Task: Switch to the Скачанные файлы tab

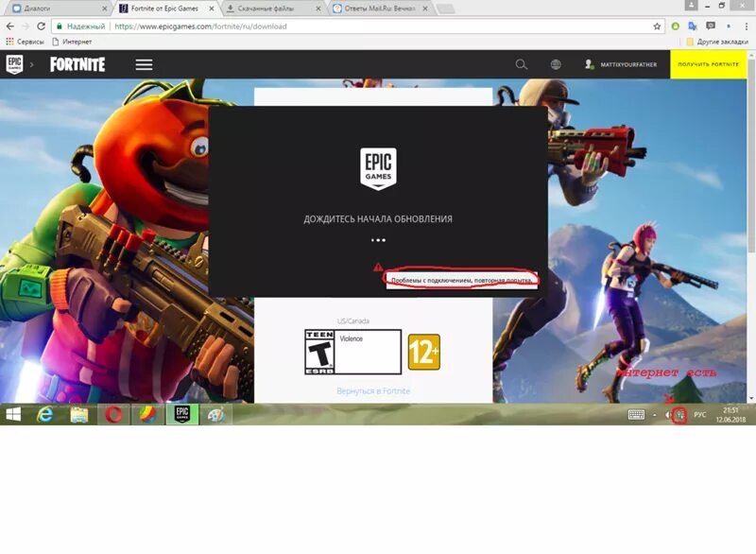Action: [269, 9]
